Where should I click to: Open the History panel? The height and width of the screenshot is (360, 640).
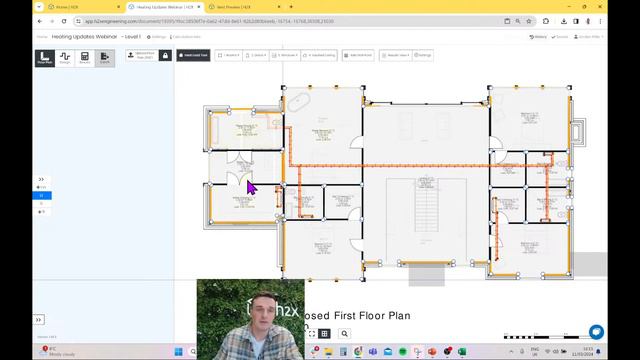tap(538, 37)
